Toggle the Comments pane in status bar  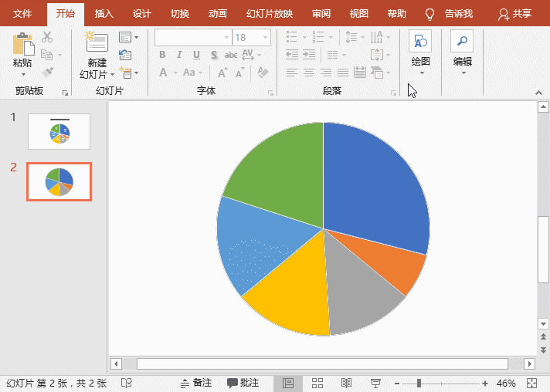pos(243,383)
